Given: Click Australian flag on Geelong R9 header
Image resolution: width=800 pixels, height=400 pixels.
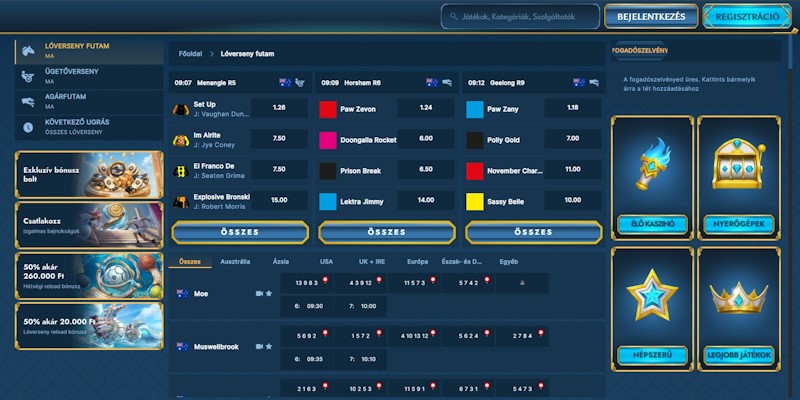Looking at the screenshot, I should (x=579, y=83).
